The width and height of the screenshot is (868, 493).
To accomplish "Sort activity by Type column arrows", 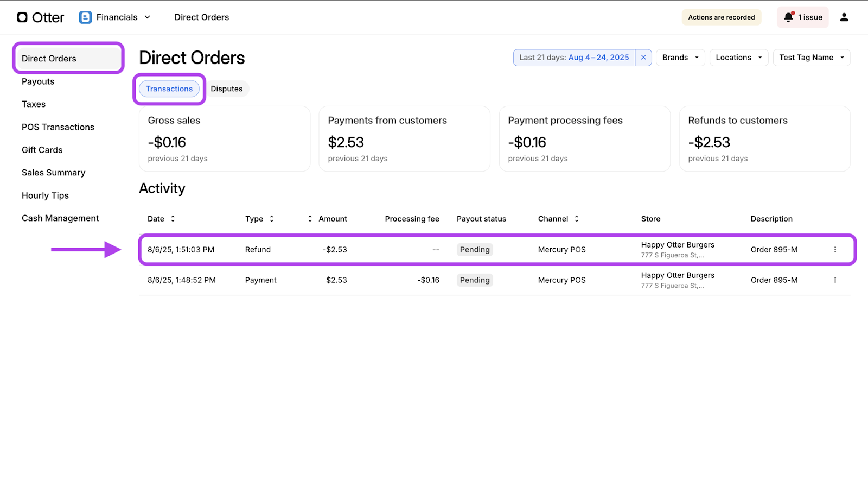I will tap(272, 219).
